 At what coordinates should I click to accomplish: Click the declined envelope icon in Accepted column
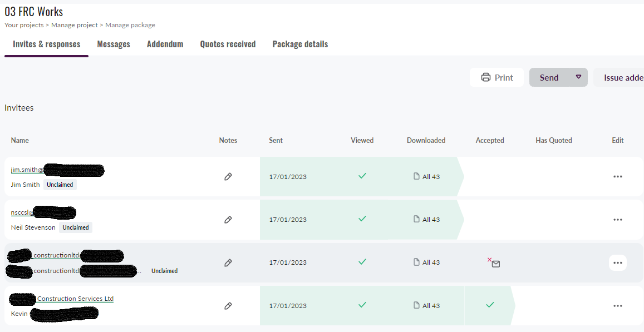(495, 263)
